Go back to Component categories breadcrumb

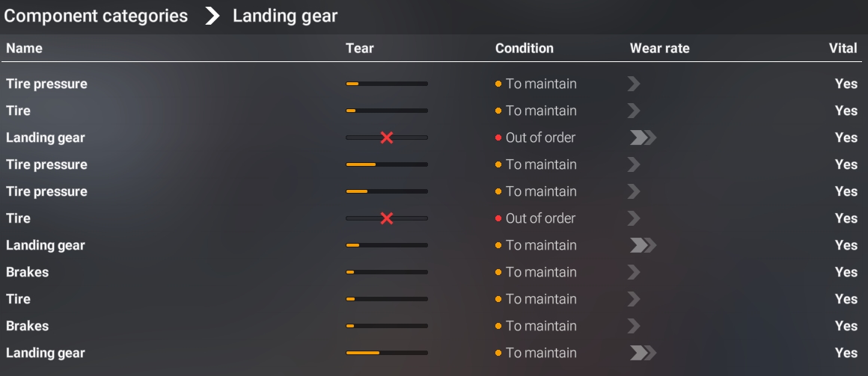96,16
